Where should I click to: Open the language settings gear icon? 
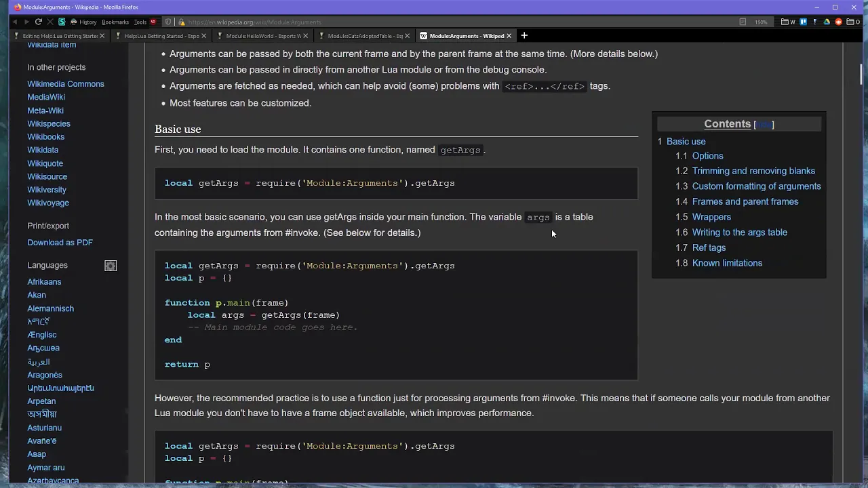[x=111, y=266]
